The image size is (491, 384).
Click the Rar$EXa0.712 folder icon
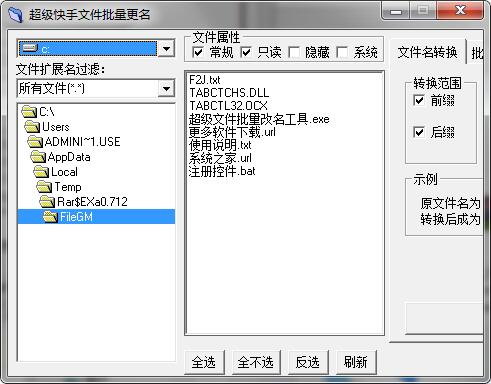click(x=47, y=201)
